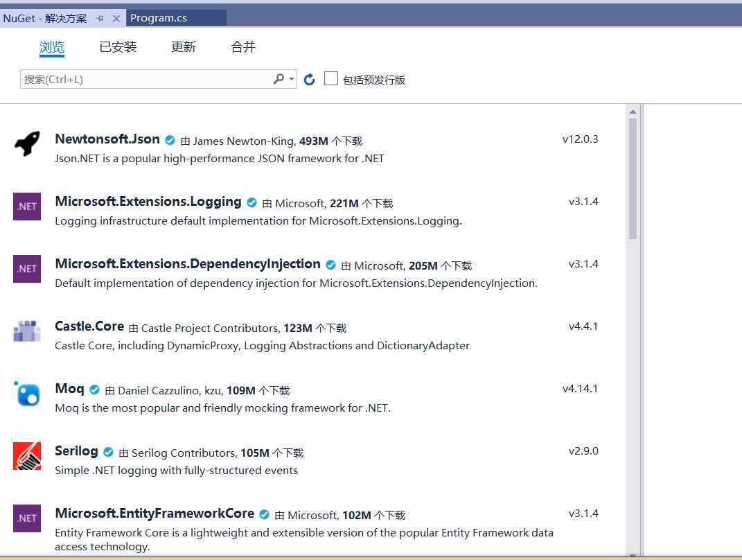Switch to the 合并 tab
This screenshot has height=560, width=742.
[x=242, y=47]
